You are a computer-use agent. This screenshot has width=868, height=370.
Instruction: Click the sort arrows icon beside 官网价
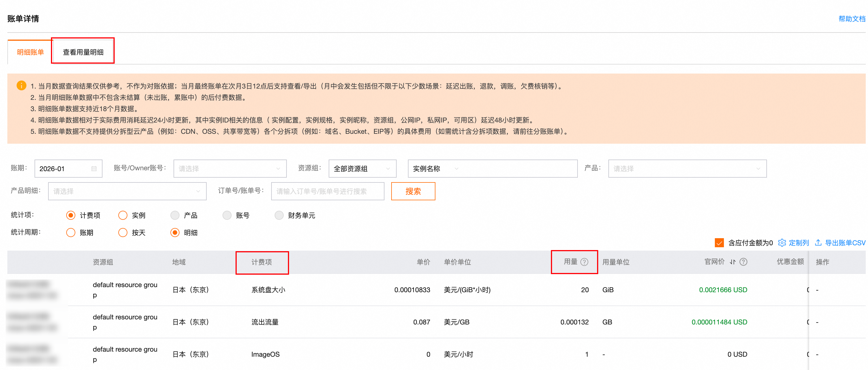click(732, 262)
